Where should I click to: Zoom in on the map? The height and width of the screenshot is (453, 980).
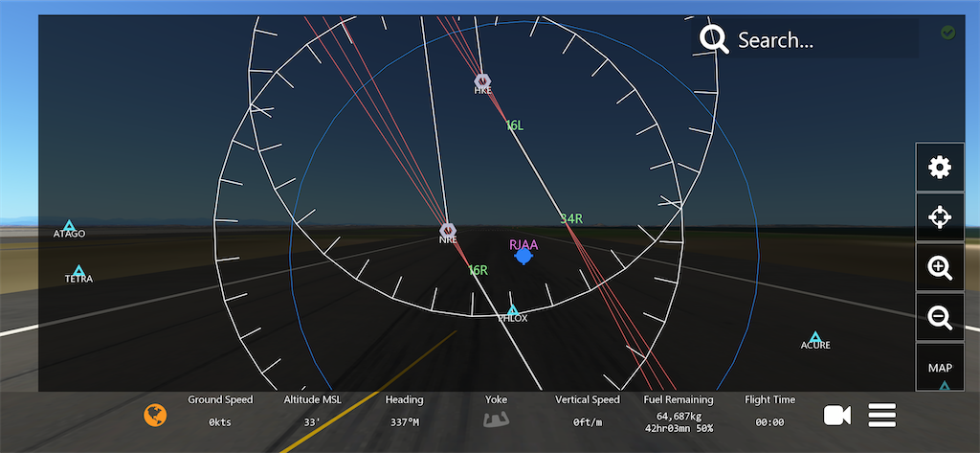(940, 267)
